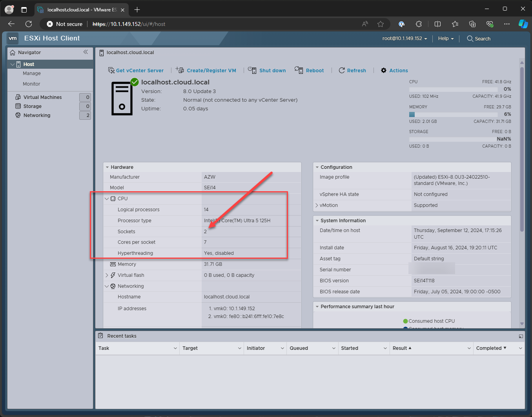Open the root@10.1.149.152 user dropdown
This screenshot has height=417, width=532.
[404, 38]
